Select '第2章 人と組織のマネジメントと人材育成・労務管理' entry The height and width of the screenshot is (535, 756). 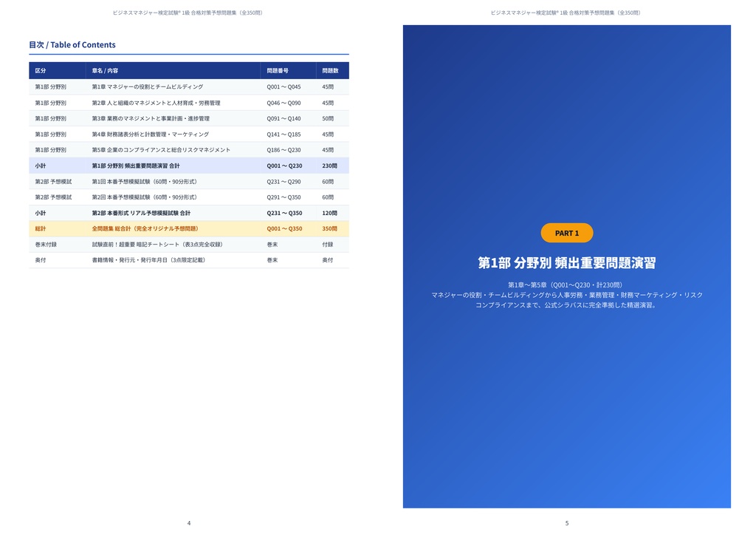click(157, 103)
